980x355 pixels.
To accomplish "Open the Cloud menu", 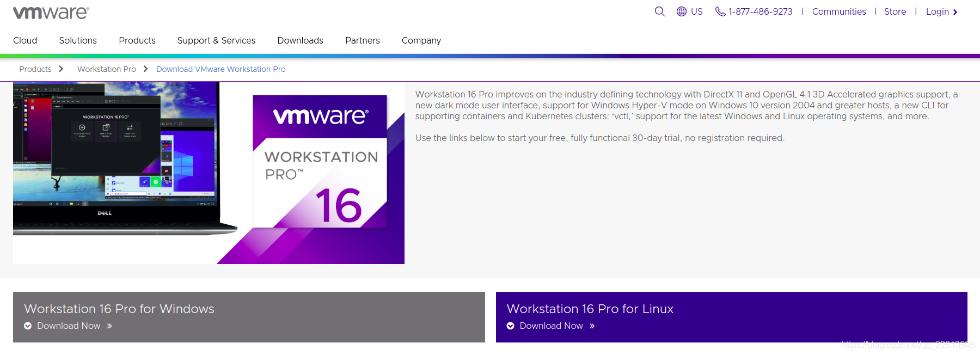I will coord(25,40).
